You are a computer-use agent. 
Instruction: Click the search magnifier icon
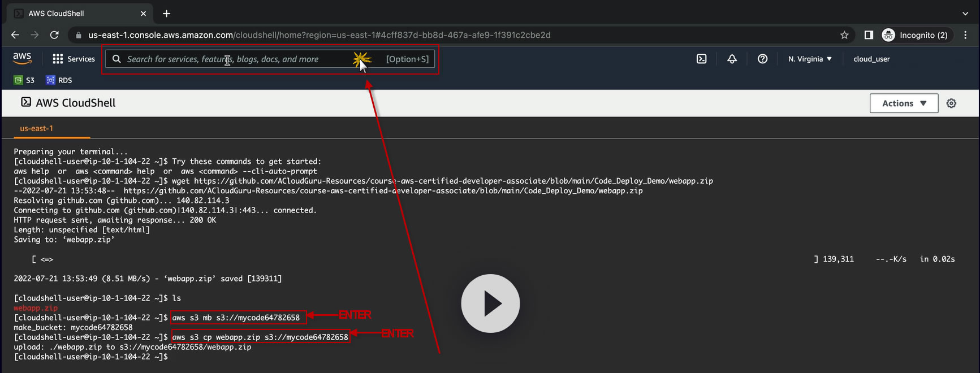[116, 59]
